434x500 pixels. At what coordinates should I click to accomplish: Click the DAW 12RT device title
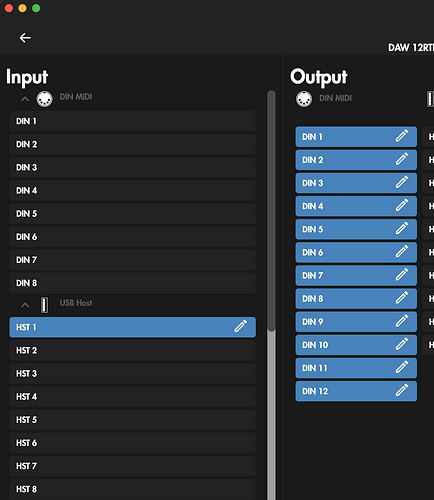411,48
